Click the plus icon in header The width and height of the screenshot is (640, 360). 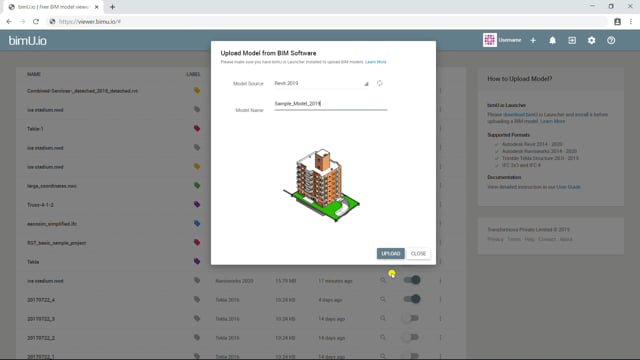pyautogui.click(x=533, y=40)
